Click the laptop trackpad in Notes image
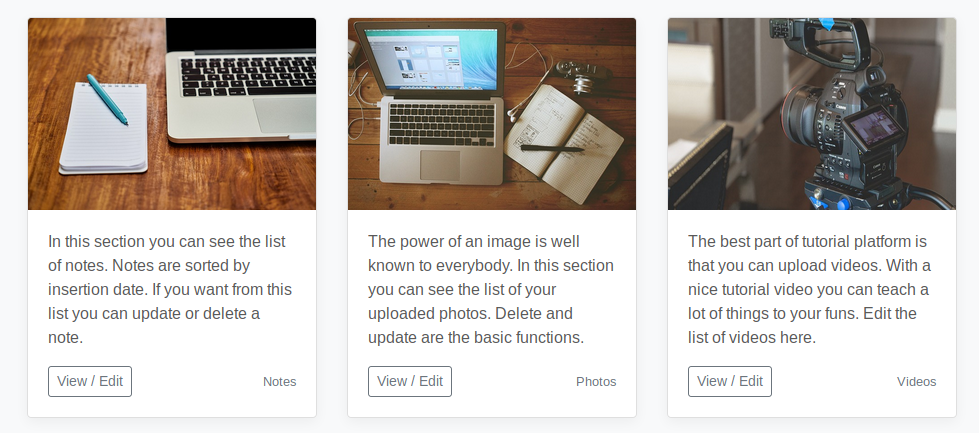This screenshot has width=979, height=433. (285, 114)
